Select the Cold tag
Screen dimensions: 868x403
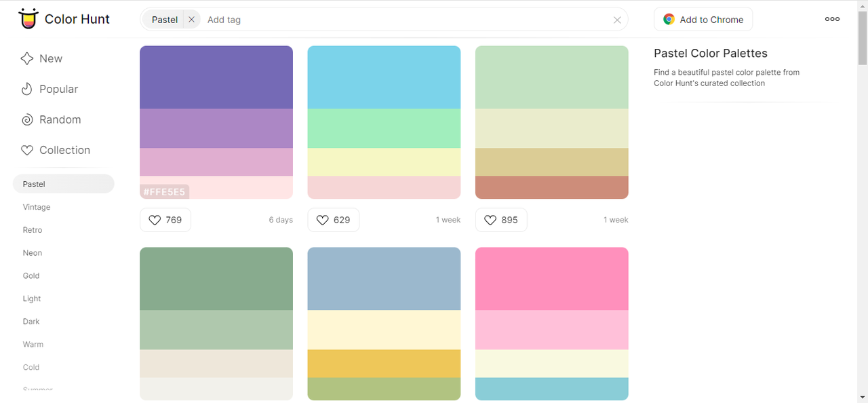pyautogui.click(x=31, y=368)
